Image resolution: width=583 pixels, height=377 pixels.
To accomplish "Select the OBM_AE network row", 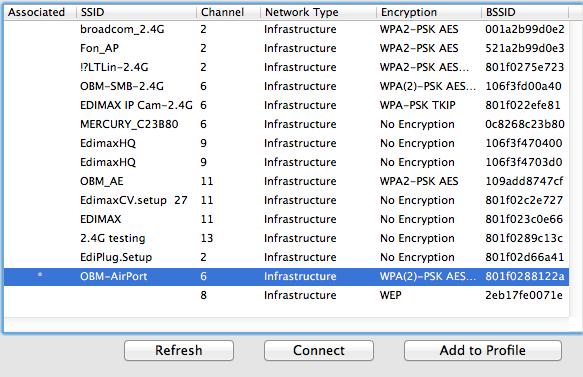I will [x=286, y=181].
